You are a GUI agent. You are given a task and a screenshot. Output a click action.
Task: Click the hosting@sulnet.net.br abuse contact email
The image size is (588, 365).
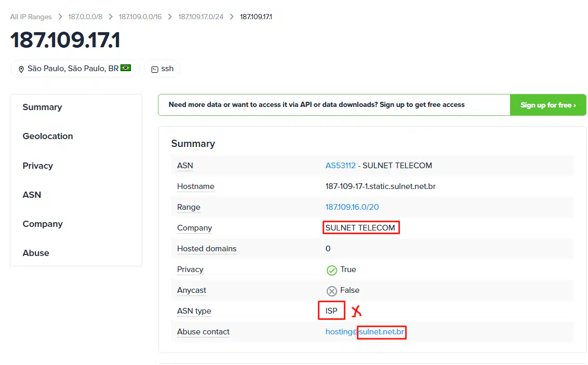click(365, 332)
